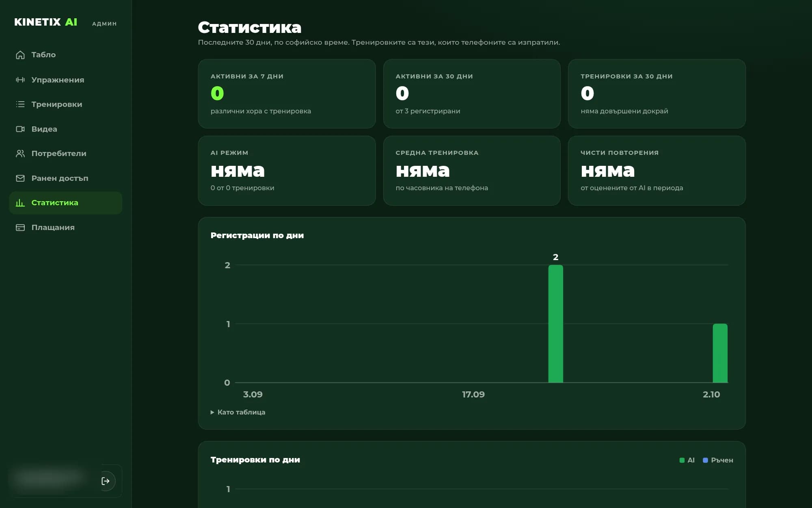
Task: Click the text 'от 3 регистрирани'
Action: (x=428, y=111)
